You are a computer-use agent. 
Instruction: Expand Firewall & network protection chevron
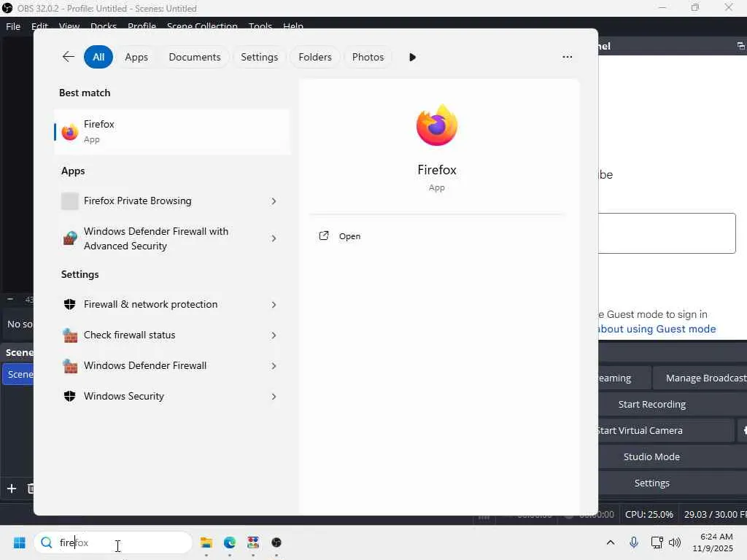pos(274,304)
